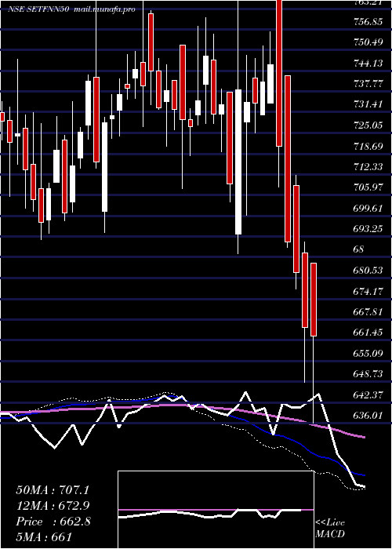Click the NSE SETFNN50 chart title

[x=39, y=9]
